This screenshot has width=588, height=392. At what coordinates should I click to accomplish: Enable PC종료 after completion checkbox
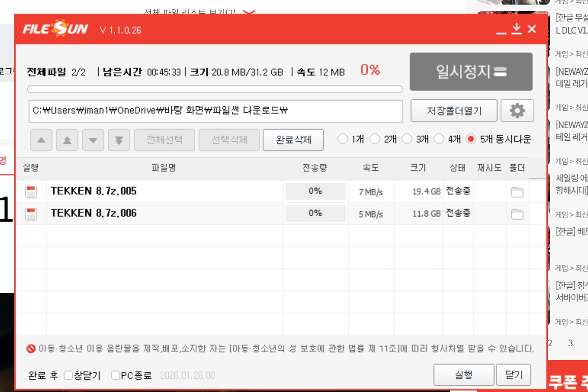tap(115, 375)
